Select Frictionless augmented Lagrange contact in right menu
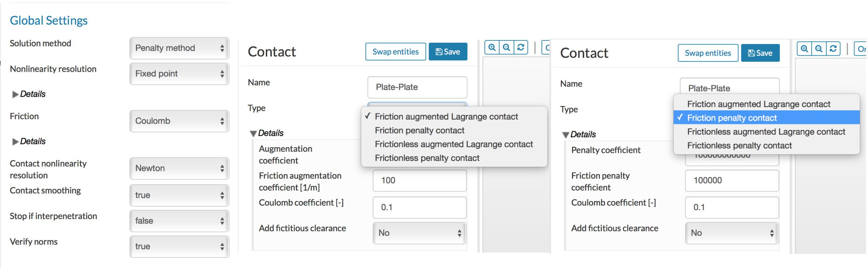 pyautogui.click(x=766, y=132)
